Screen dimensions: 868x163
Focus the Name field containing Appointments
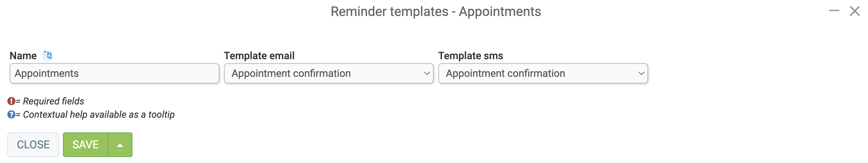point(114,74)
